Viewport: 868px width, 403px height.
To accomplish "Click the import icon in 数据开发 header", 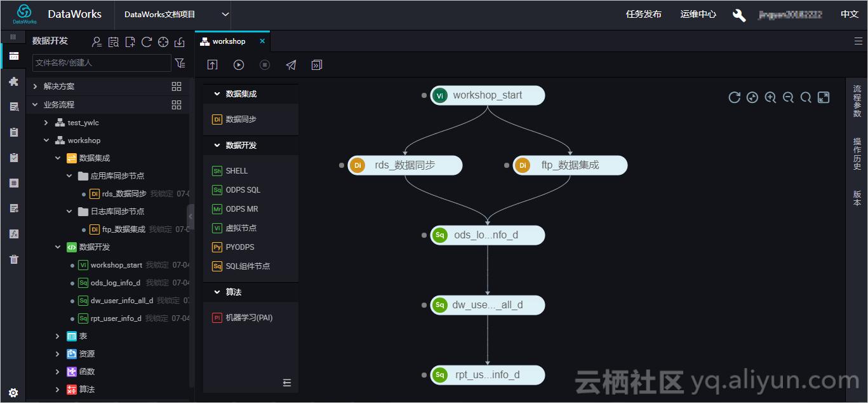I will point(180,41).
